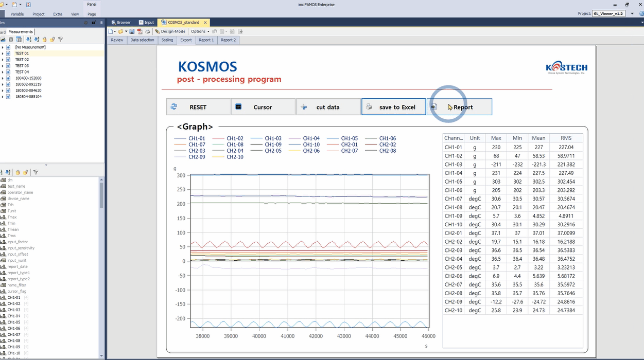Export the panel using the PDF icon
This screenshot has height=360, width=644.
(139, 31)
